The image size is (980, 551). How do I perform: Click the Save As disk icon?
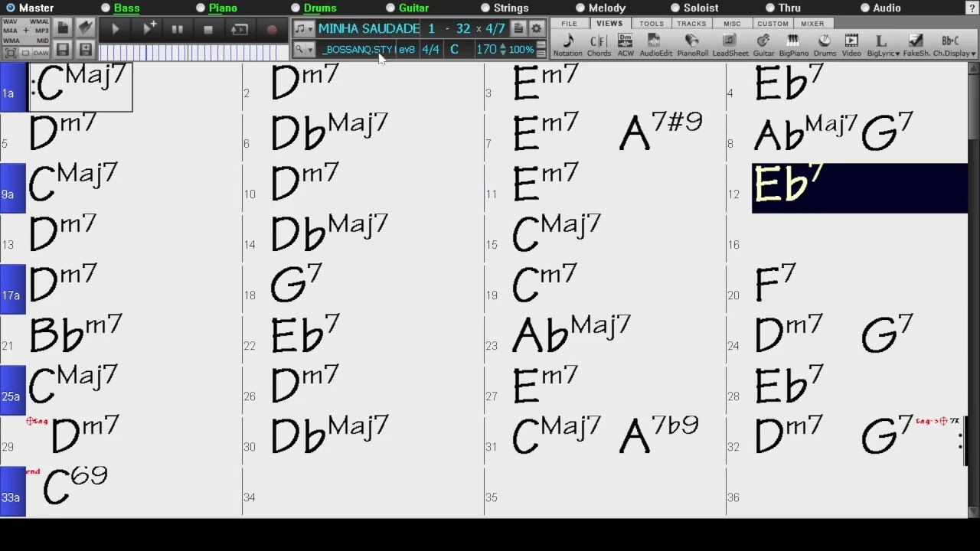coord(86,51)
